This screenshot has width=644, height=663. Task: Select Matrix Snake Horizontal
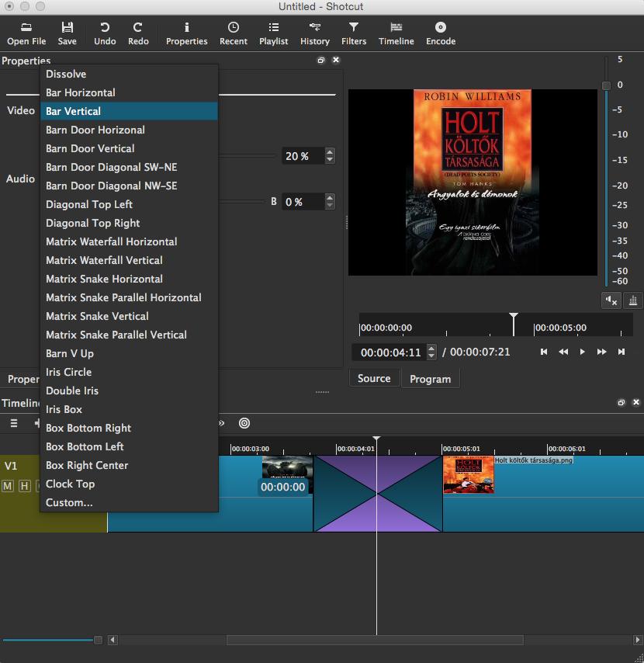(x=130, y=279)
